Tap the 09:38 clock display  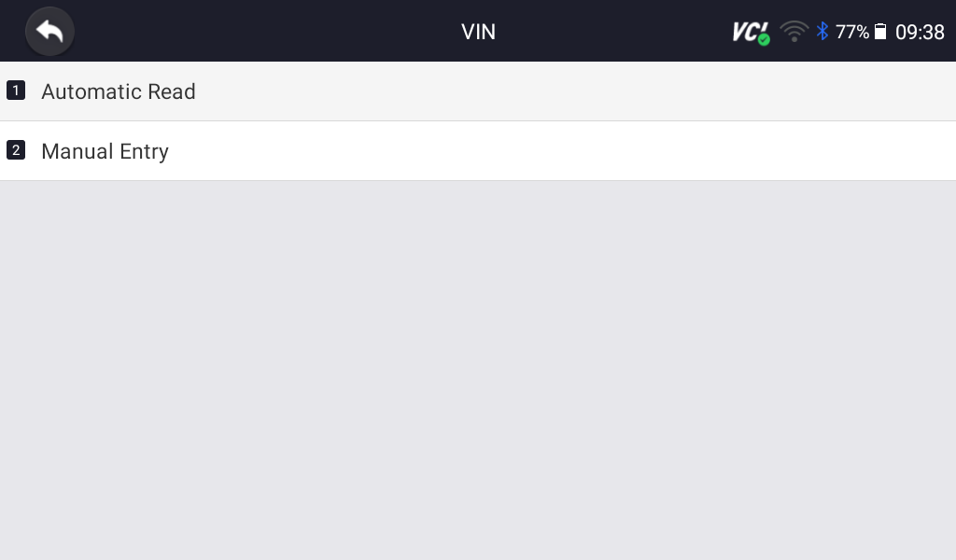(920, 32)
